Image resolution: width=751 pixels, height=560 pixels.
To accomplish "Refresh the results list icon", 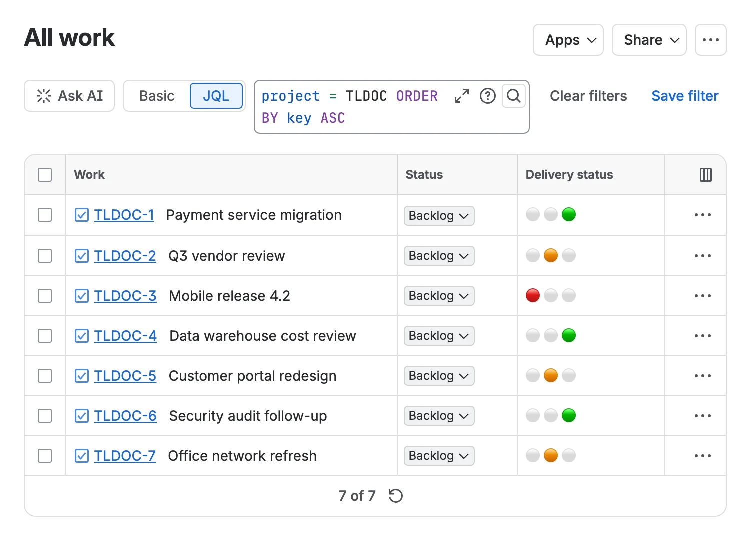I will click(396, 496).
